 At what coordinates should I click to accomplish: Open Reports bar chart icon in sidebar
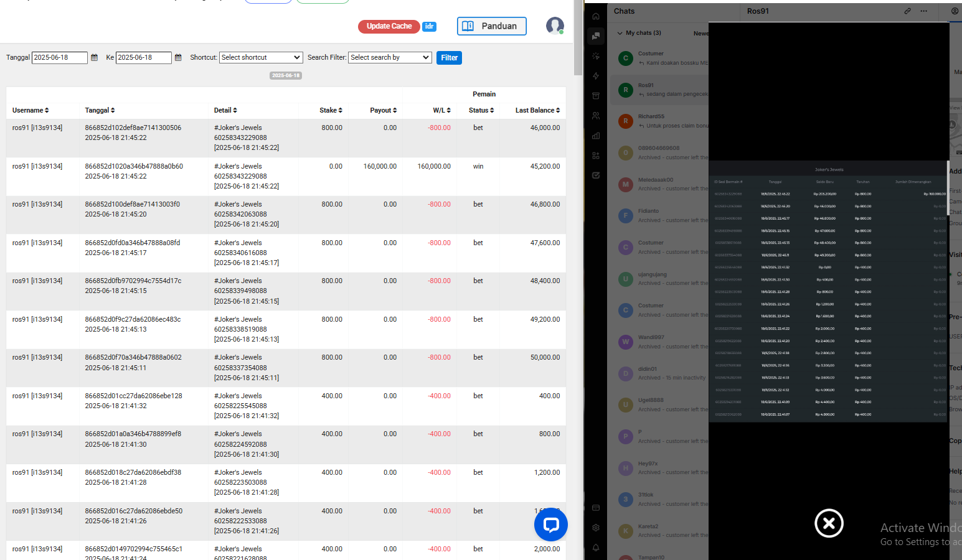(x=596, y=136)
